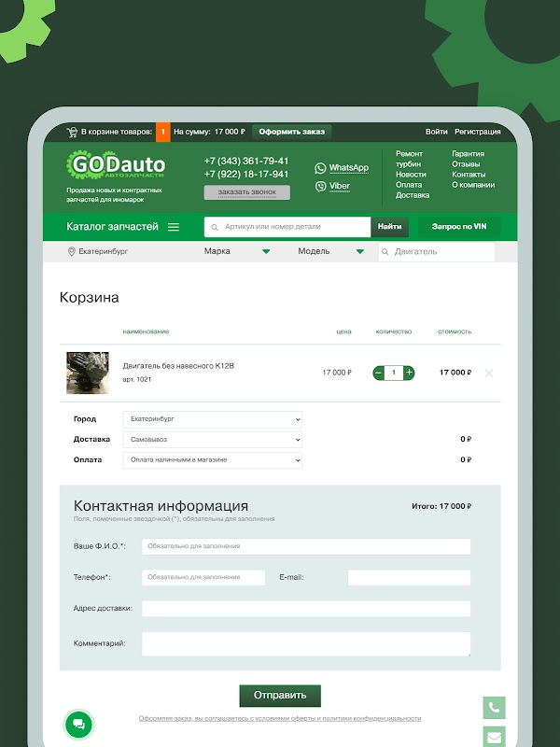Screen dimensions: 560x747
Task: Click the Viber icon
Action: 320,186
